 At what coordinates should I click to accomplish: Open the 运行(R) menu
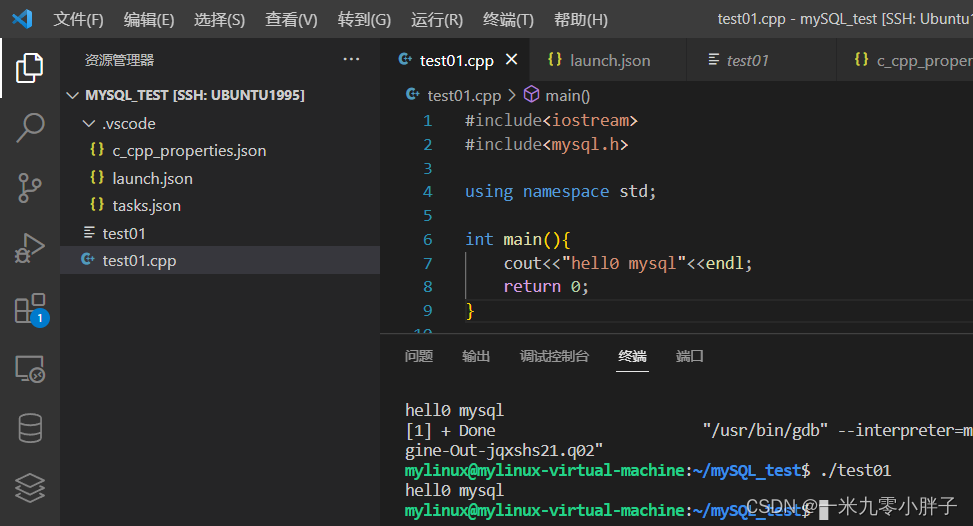(x=437, y=20)
